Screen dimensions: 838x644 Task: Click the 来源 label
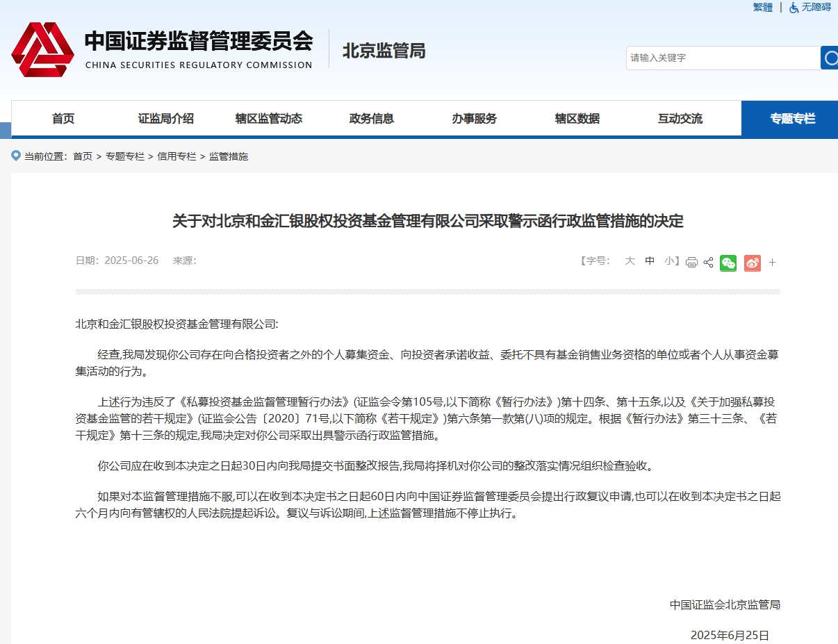(x=184, y=261)
